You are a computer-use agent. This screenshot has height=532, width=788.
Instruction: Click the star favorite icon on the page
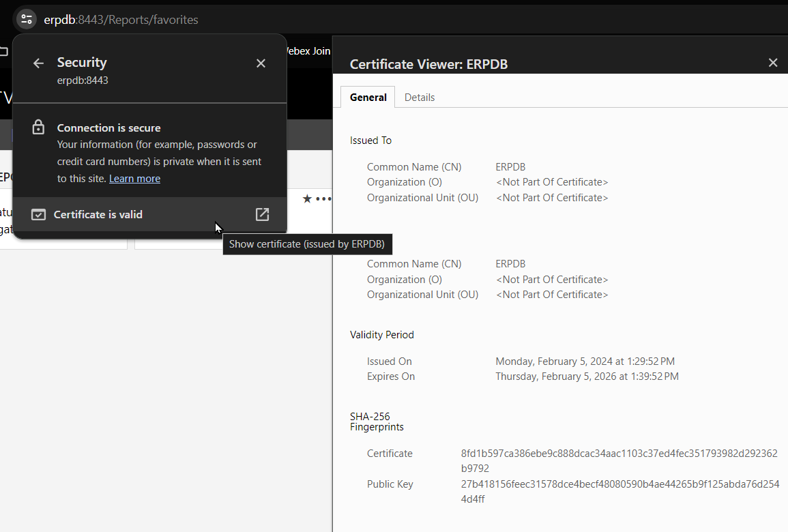point(307,199)
